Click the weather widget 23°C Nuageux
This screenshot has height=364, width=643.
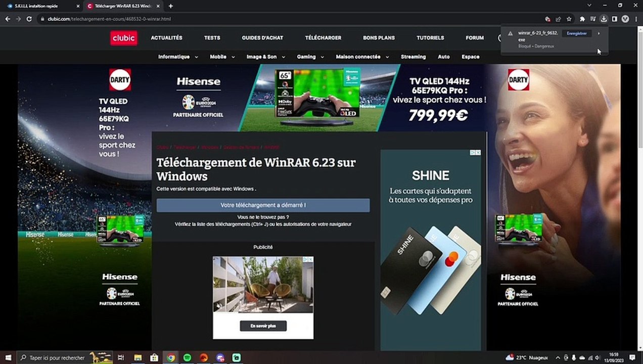(527, 357)
